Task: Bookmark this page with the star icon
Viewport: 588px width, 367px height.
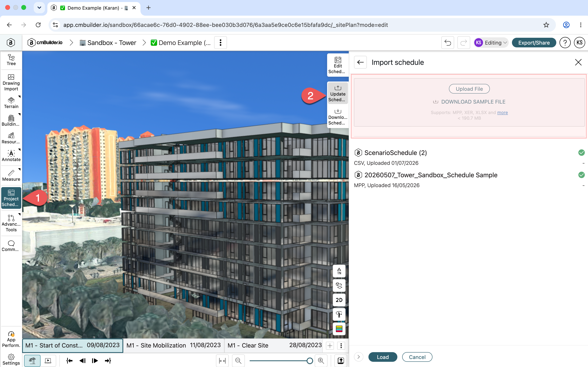Action: tap(546, 25)
